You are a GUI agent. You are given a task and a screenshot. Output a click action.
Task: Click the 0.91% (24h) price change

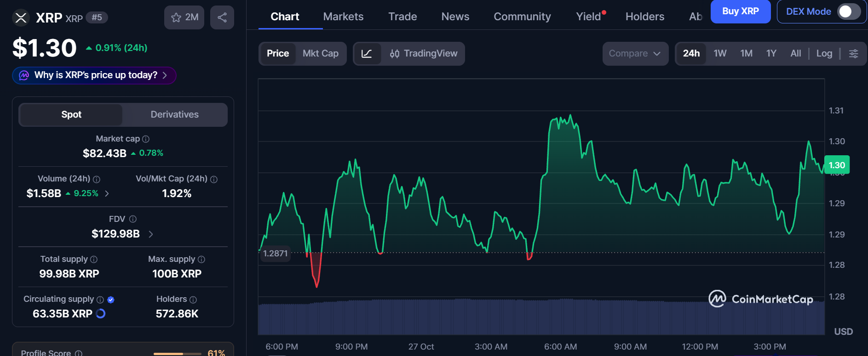117,48
